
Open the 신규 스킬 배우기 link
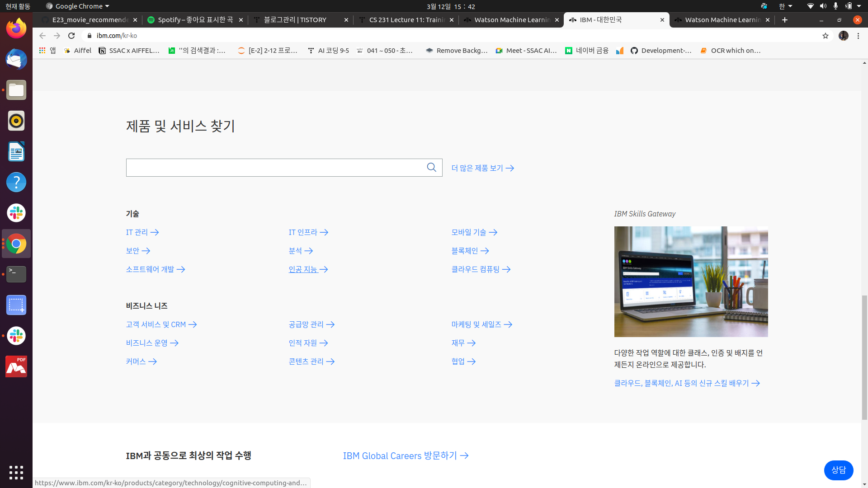pyautogui.click(x=687, y=383)
